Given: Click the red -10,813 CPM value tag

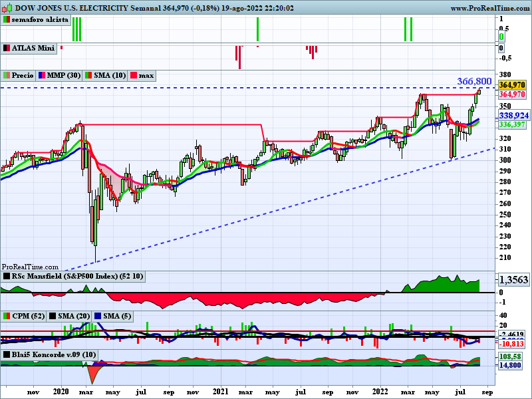Looking at the screenshot, I should 511,344.
